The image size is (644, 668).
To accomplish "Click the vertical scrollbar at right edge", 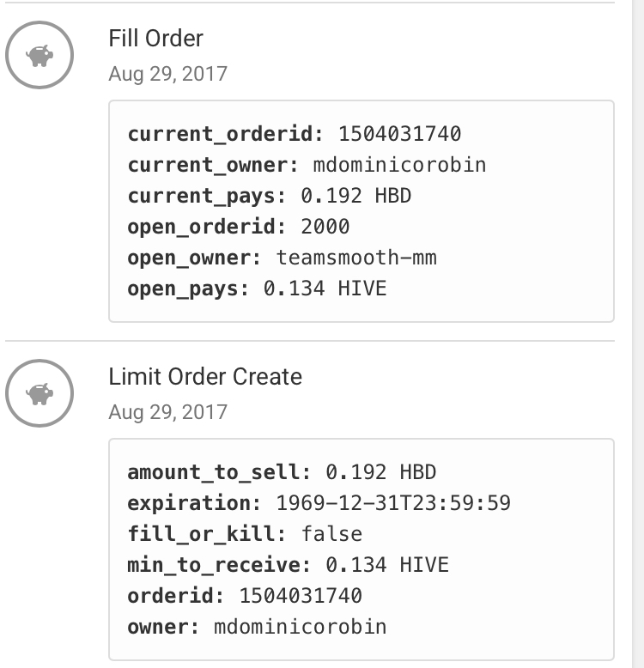I will click(638, 334).
